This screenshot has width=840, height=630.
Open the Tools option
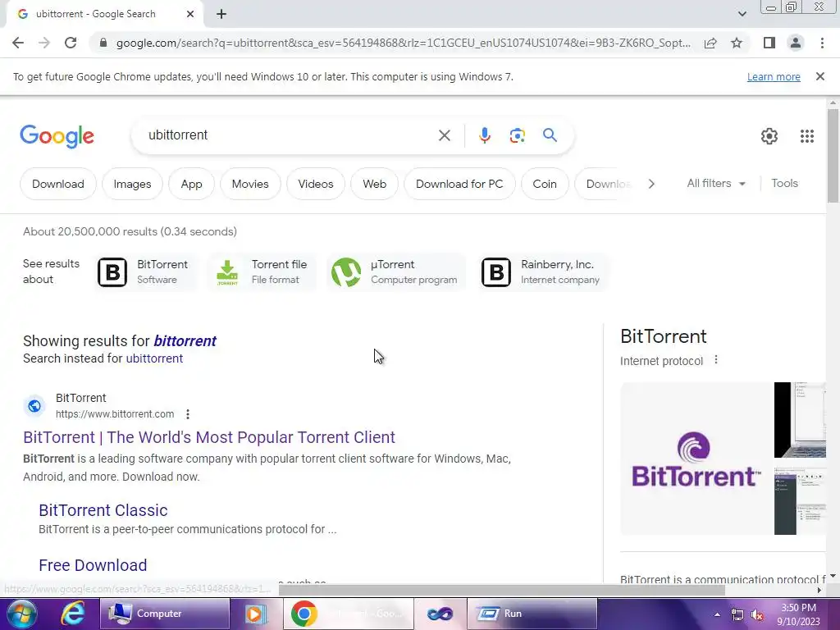[x=784, y=183]
